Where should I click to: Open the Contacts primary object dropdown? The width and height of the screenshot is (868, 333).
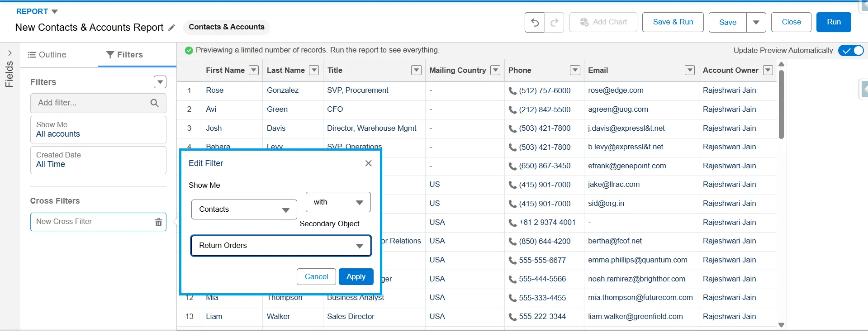point(244,209)
